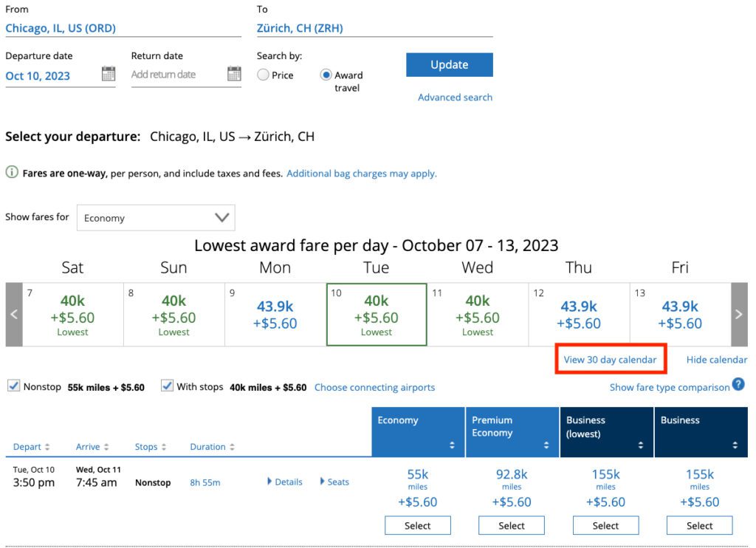This screenshot has height=548, width=756.
Task: Click the previous week arrow in calendar
Action: pyautogui.click(x=13, y=315)
